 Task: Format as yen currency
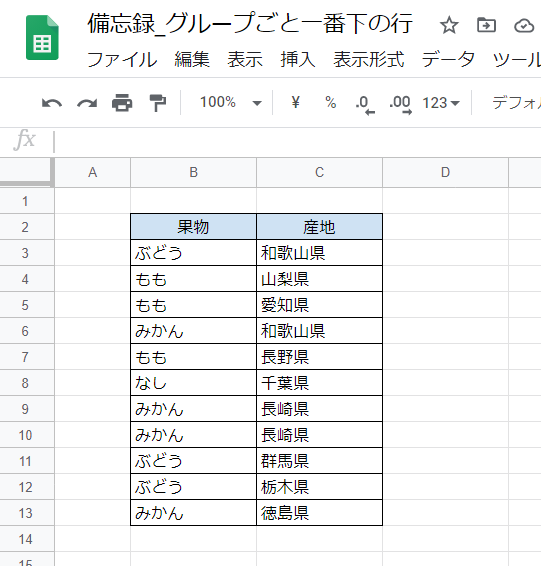[295, 102]
